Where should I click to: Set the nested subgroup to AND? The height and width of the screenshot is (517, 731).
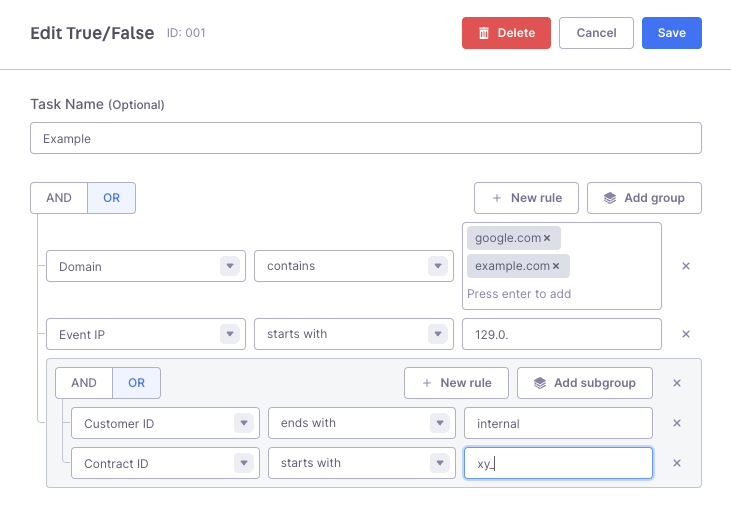(84, 383)
